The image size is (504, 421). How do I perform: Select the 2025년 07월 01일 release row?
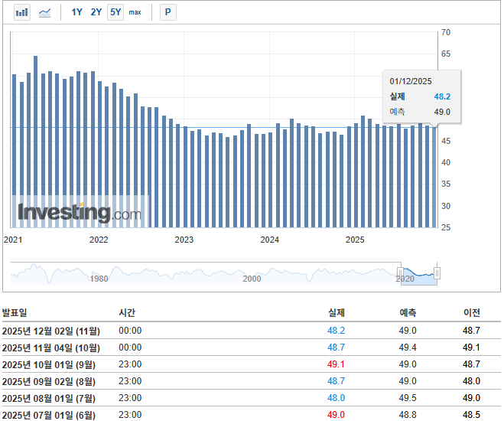point(50,415)
